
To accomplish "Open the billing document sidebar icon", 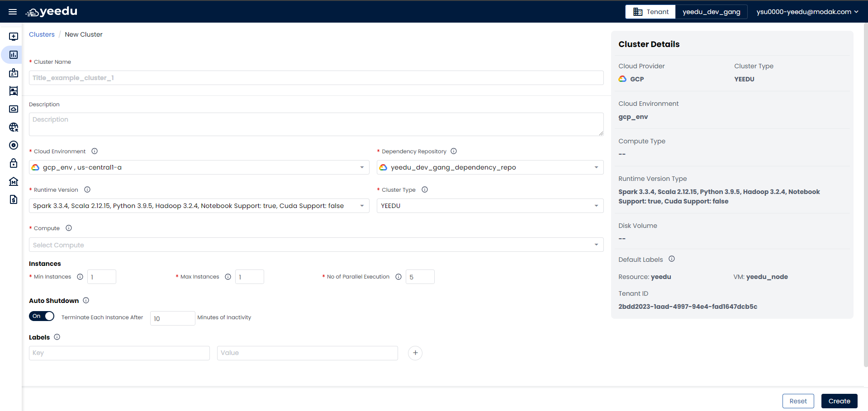I will (14, 199).
